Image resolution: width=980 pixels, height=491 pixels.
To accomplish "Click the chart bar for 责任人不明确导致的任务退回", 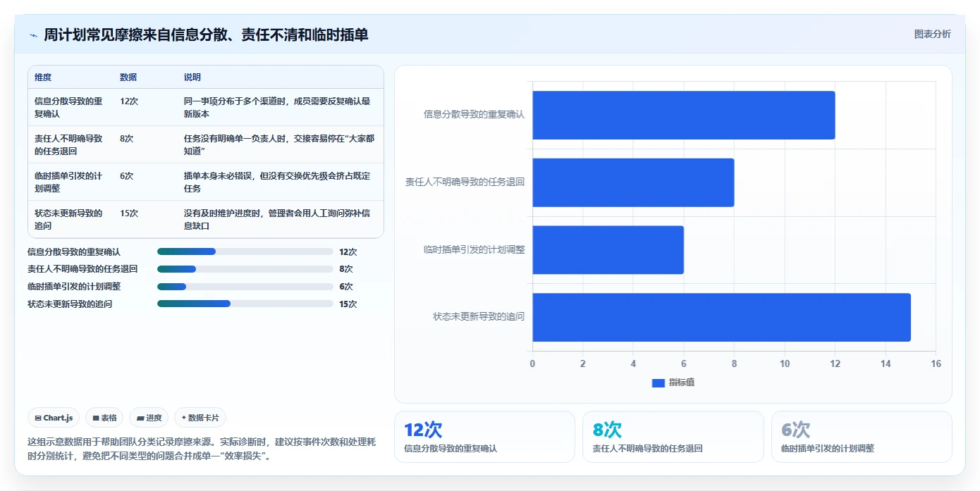I will pyautogui.click(x=633, y=182).
